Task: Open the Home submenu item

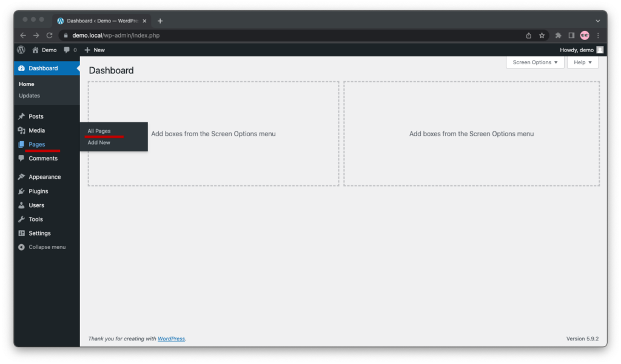Action: coord(27,84)
